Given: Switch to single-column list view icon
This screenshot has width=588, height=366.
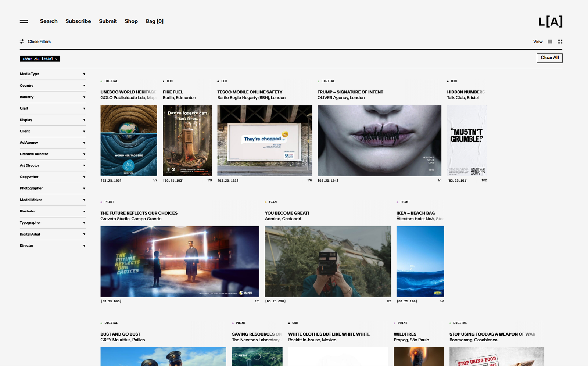Looking at the screenshot, I should tap(550, 42).
